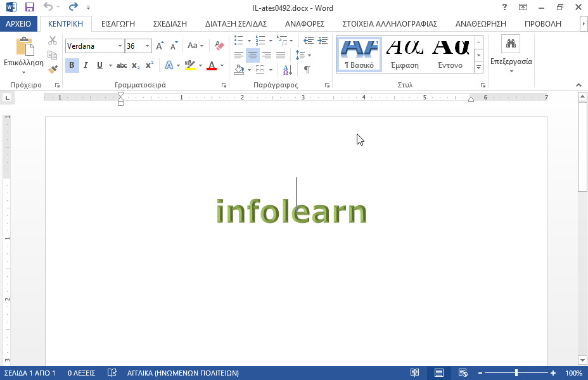The image size is (588, 380).
Task: Increase font size with grow font icon
Action: [x=160, y=46]
